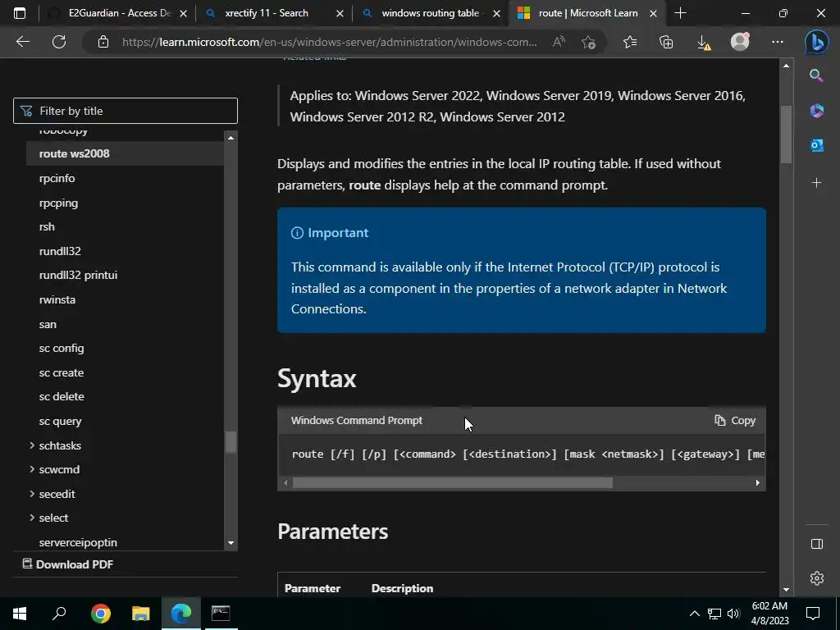
Task: Open the sidebar Search icon
Action: tap(816, 75)
